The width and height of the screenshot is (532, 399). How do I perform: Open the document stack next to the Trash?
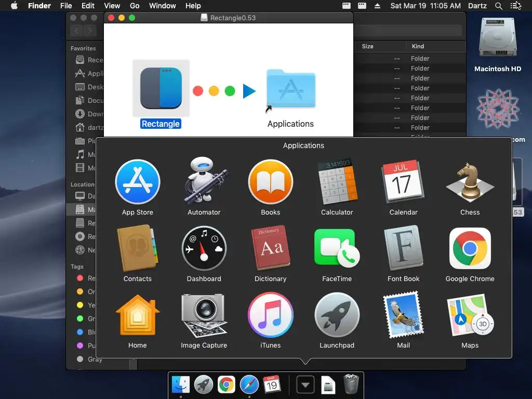(328, 385)
